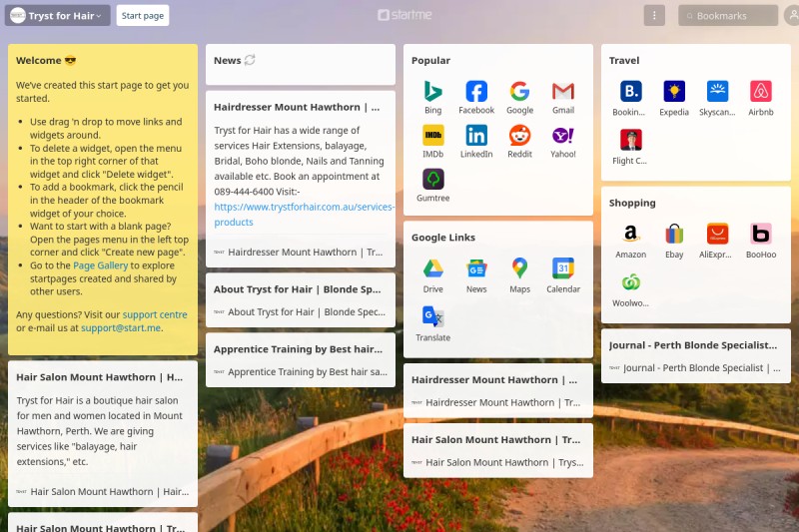Viewport: 799px width, 532px height.
Task: Click the Apprentice Training widget title
Action: click(298, 349)
